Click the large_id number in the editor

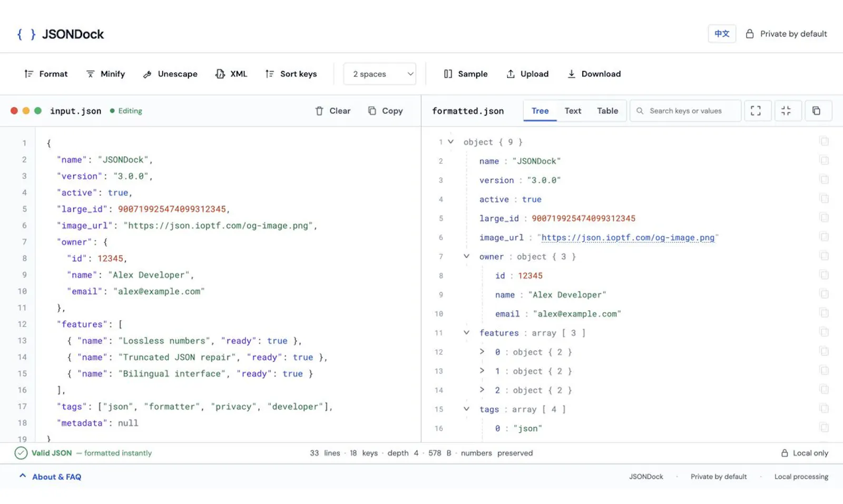172,209
